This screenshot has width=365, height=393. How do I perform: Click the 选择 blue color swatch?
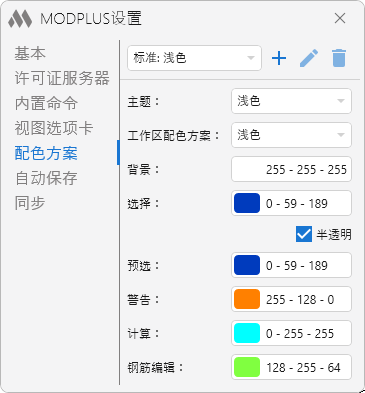(x=247, y=203)
